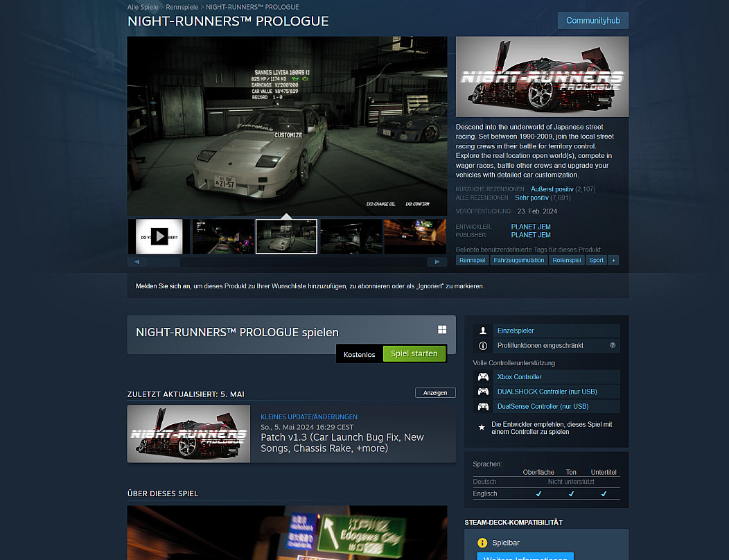Open developer PLANET JEM link
Image resolution: width=729 pixels, height=560 pixels.
pos(531,227)
